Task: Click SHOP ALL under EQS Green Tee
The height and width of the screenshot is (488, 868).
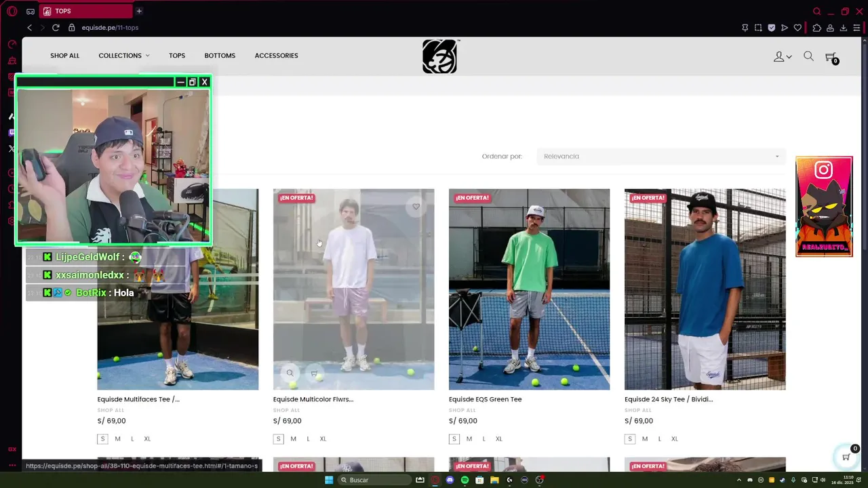Action: [462, 410]
